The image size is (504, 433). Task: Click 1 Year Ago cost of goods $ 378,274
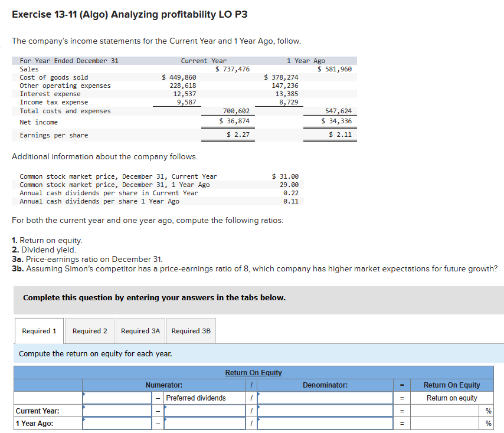tap(282, 77)
